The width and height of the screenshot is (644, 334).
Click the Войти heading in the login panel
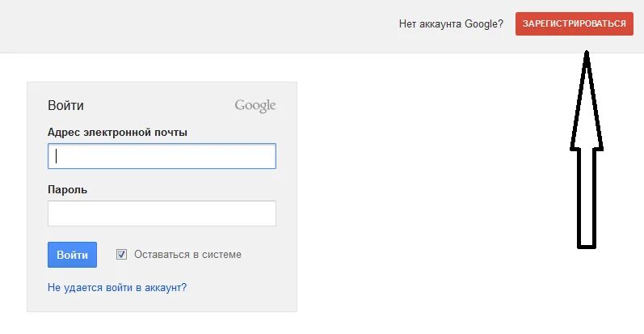(65, 106)
